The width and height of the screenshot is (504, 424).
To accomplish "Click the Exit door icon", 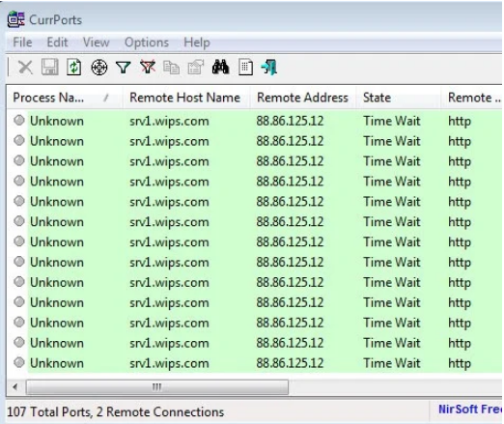I will click(269, 67).
